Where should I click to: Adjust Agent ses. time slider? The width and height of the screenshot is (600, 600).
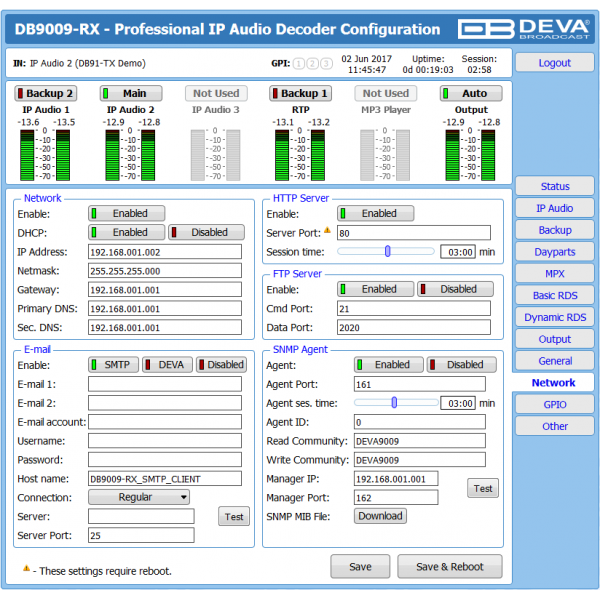tap(396, 403)
